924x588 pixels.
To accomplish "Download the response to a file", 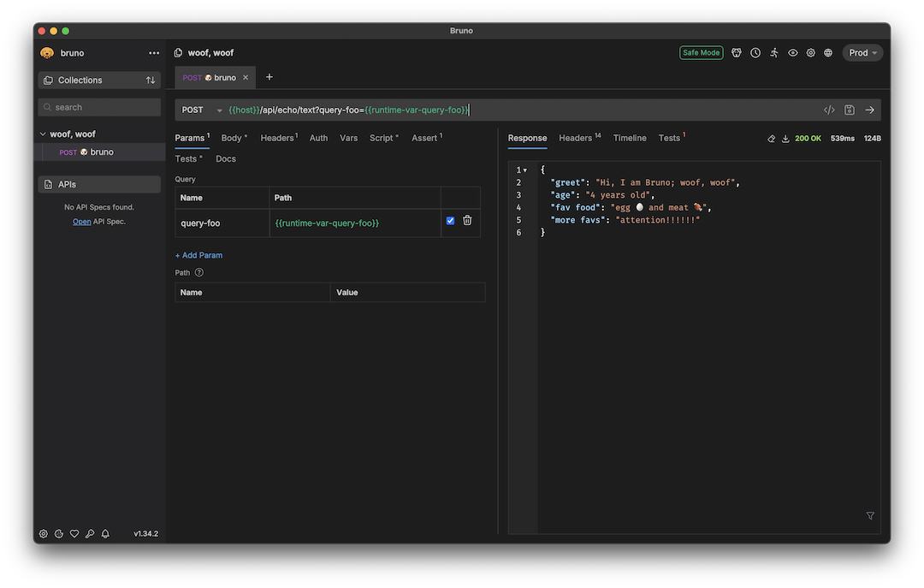I will tap(785, 139).
